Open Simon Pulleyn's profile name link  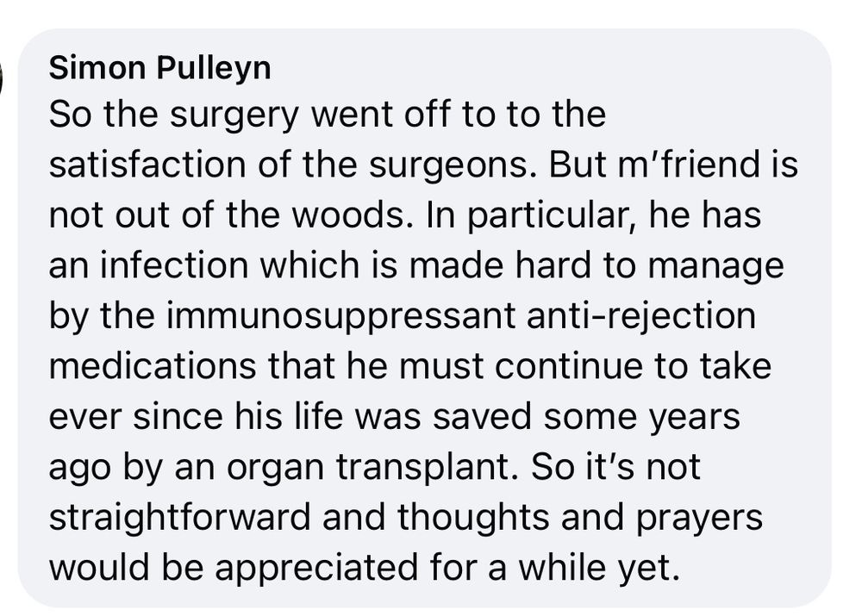coord(160,69)
